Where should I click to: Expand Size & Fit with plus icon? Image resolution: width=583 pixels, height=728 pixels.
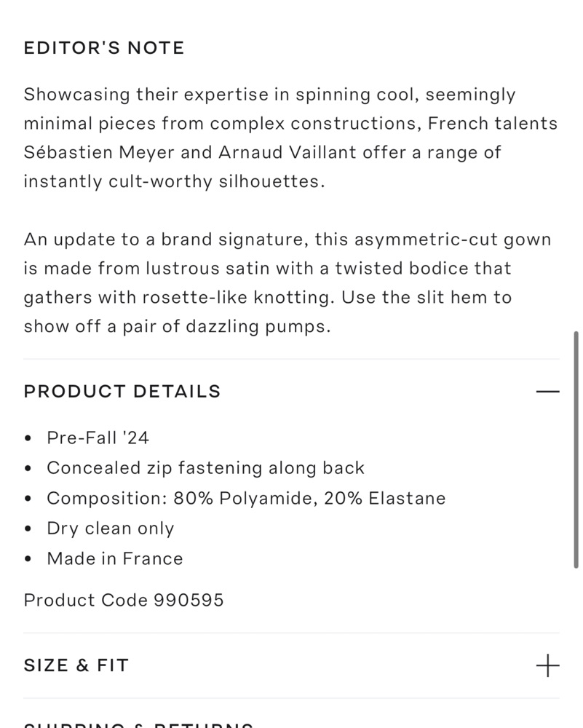tap(548, 665)
